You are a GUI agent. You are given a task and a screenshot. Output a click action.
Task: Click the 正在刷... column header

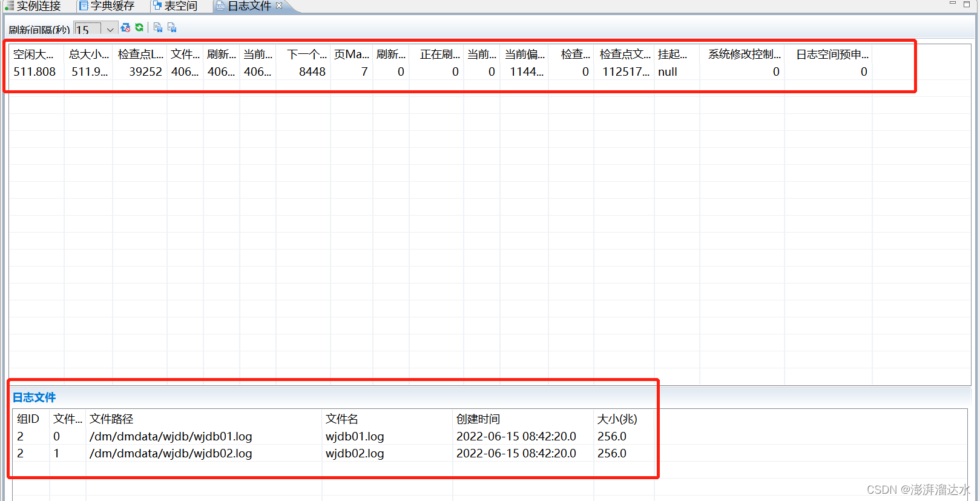click(440, 55)
